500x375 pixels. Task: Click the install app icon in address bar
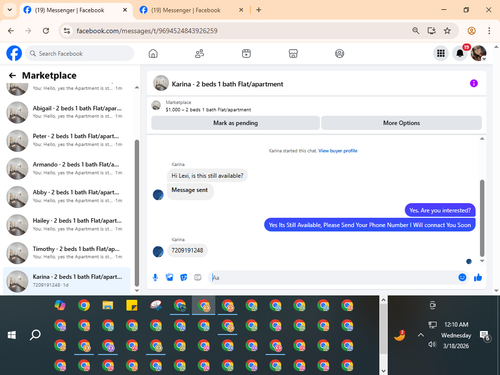pos(432,31)
